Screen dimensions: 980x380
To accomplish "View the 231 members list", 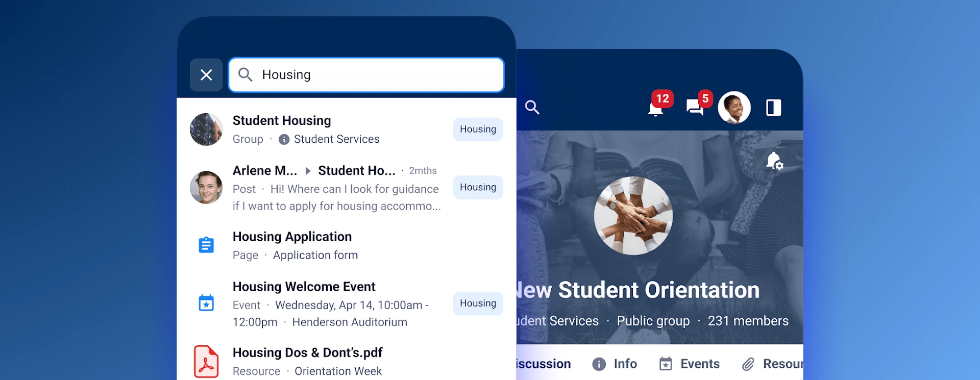I will (x=748, y=321).
